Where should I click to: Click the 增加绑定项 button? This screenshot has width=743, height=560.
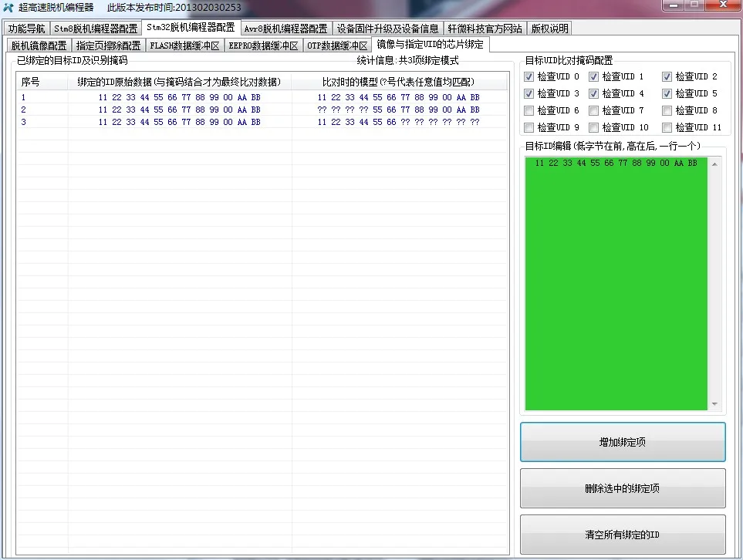click(622, 443)
